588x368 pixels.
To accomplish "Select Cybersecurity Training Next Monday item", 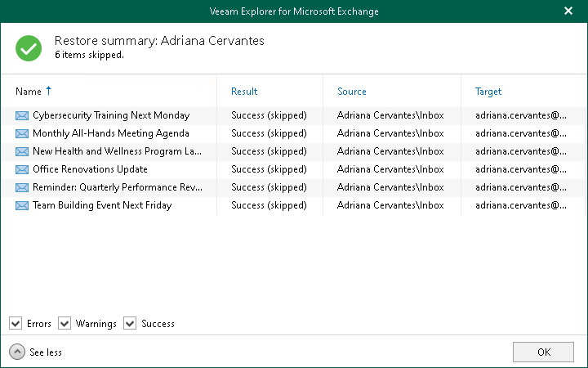I will click(111, 115).
